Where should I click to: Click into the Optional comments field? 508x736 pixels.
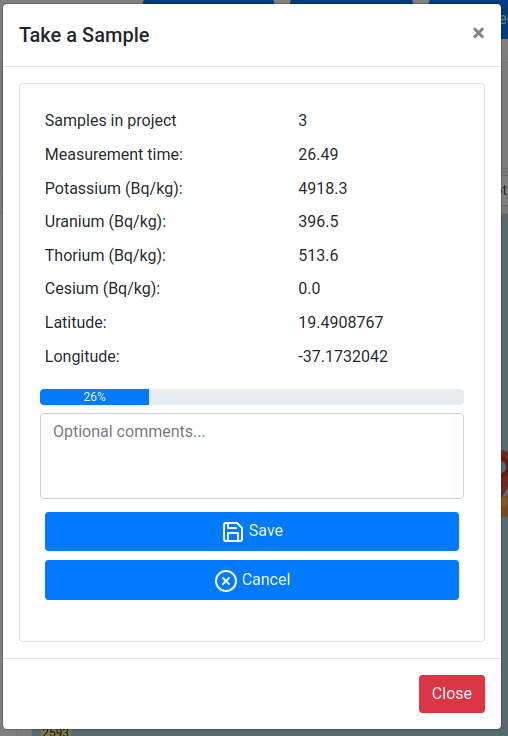(x=252, y=456)
